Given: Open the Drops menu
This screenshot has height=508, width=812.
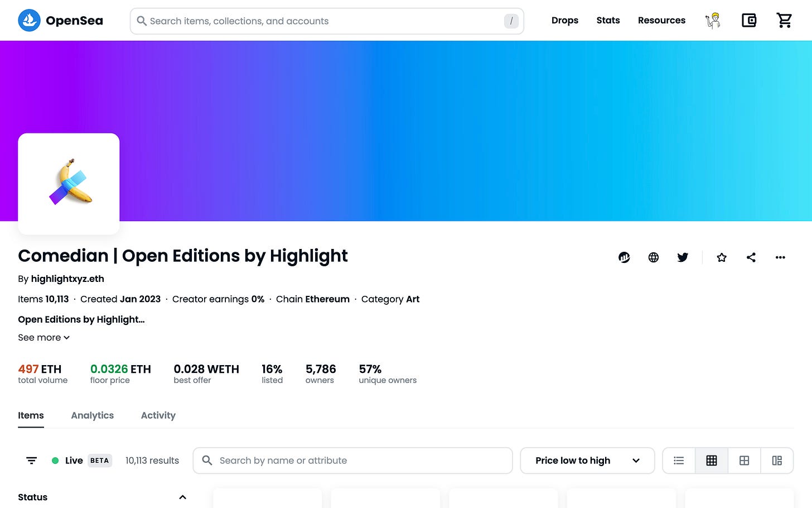Looking at the screenshot, I should point(565,21).
